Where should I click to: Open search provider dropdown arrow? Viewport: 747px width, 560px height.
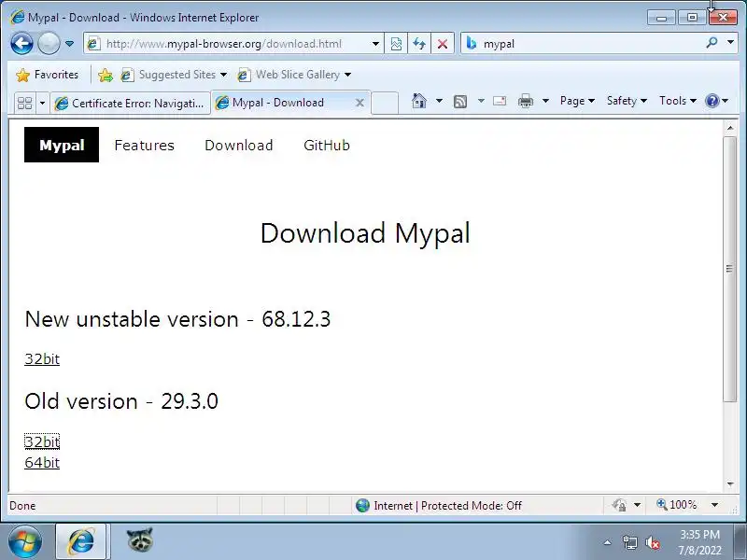coord(731,43)
